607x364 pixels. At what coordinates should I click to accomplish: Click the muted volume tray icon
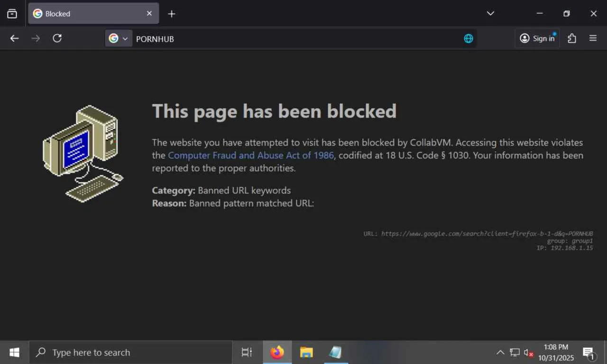click(529, 352)
